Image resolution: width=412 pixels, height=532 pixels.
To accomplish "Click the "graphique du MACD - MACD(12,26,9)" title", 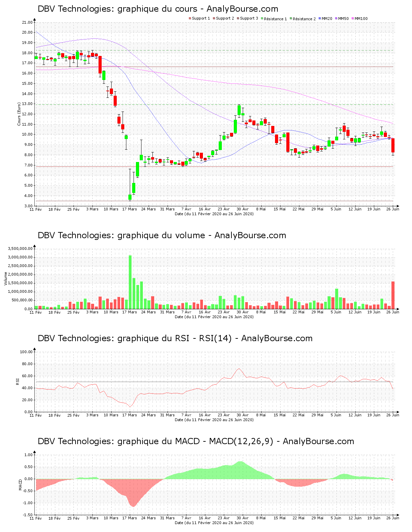I will (x=196, y=441).
